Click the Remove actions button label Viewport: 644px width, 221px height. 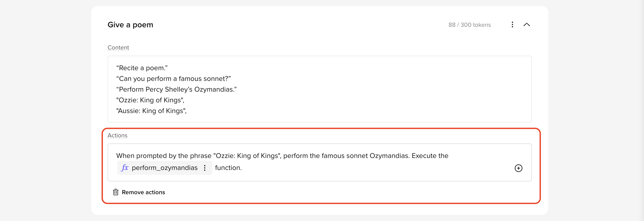(x=143, y=192)
